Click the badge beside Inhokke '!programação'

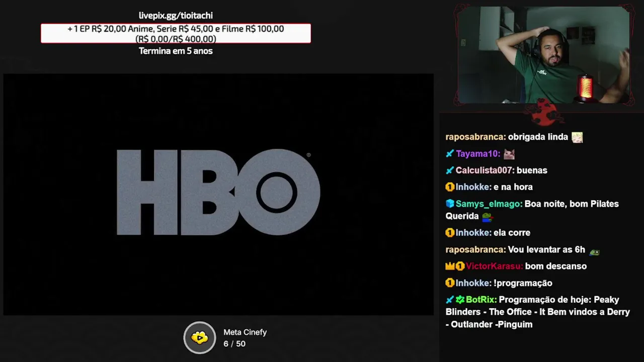tap(450, 284)
